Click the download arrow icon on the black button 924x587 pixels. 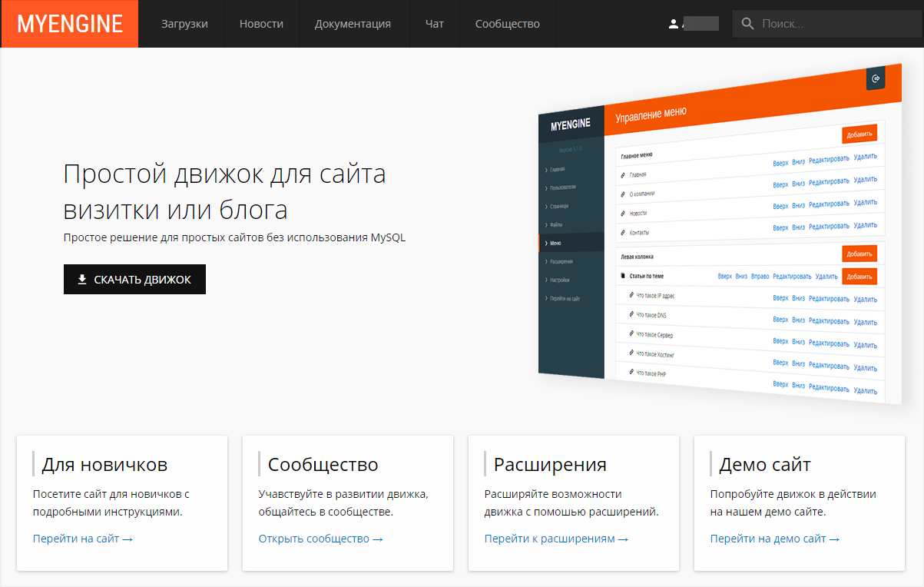click(82, 280)
